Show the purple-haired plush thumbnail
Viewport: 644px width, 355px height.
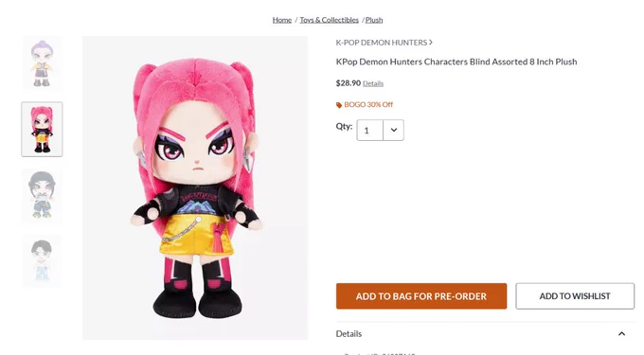coord(42,63)
